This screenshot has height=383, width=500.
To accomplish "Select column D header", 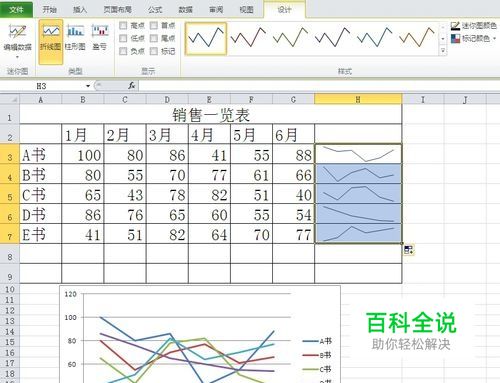I will click(167, 99).
